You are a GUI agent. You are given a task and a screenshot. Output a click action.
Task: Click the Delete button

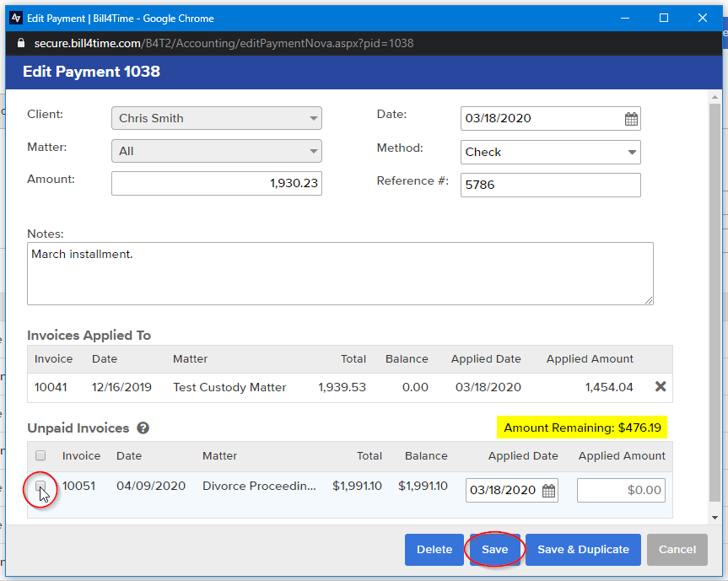(x=434, y=550)
